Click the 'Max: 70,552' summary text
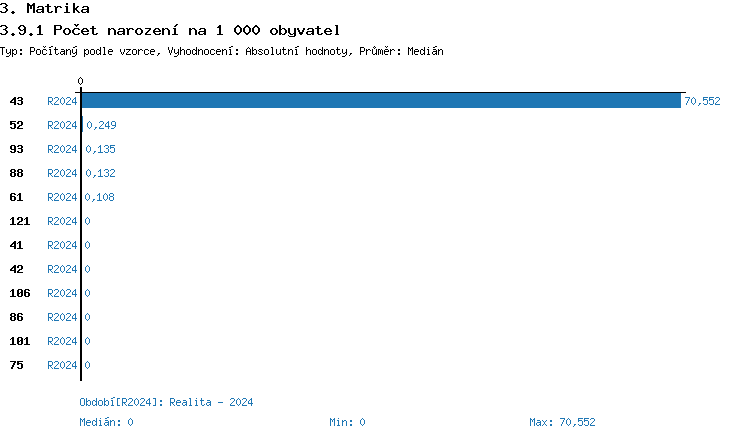The image size is (750, 440). pos(562,422)
